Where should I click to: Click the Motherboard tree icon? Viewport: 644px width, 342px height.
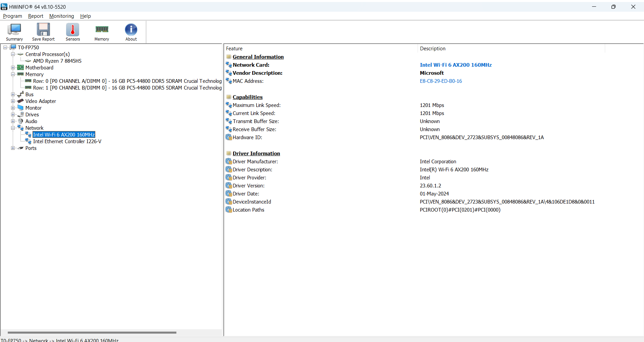click(x=20, y=67)
